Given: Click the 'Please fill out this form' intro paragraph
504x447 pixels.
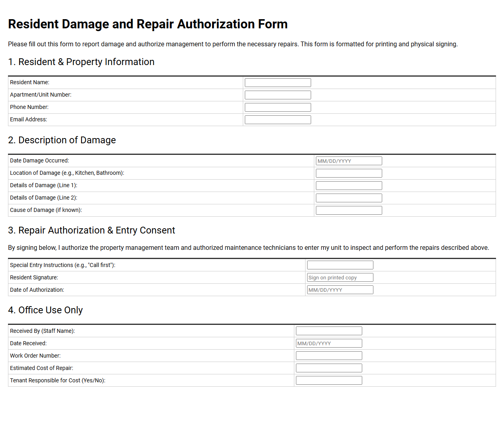Looking at the screenshot, I should (x=233, y=44).
